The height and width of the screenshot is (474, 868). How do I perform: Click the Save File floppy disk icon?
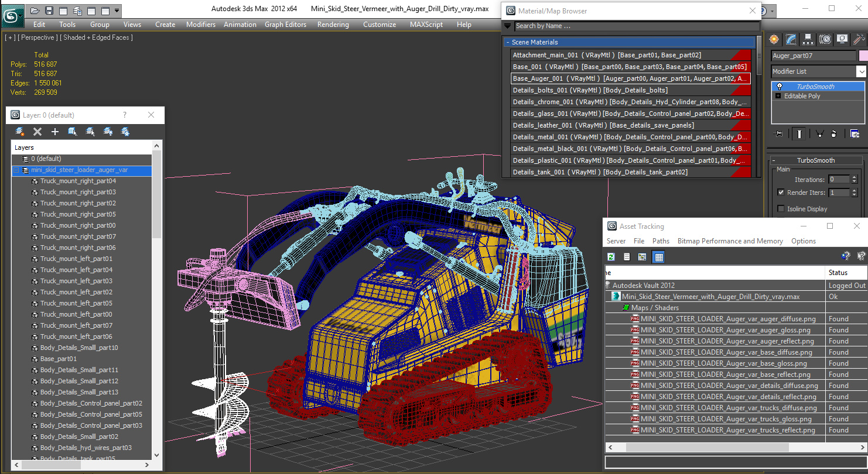[x=49, y=11]
